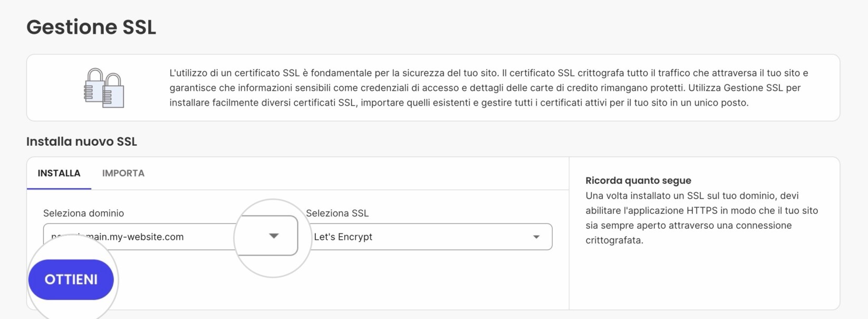Click the padlock SSL icon

(x=104, y=88)
